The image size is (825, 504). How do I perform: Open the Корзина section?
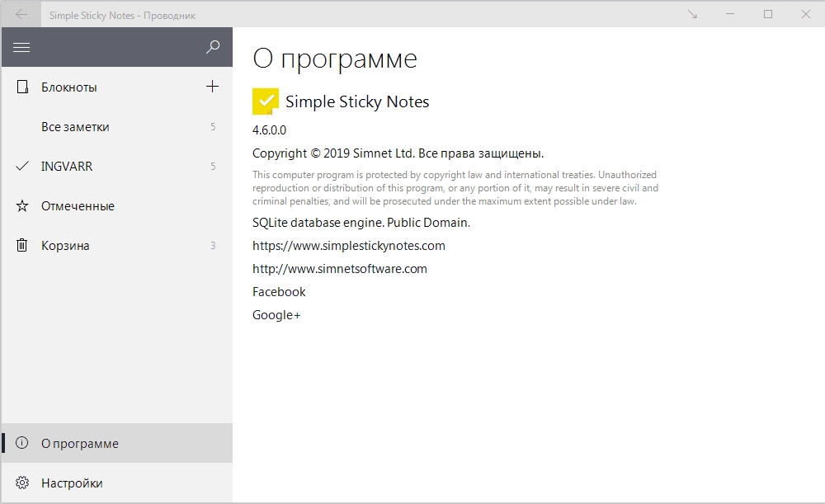(x=117, y=245)
